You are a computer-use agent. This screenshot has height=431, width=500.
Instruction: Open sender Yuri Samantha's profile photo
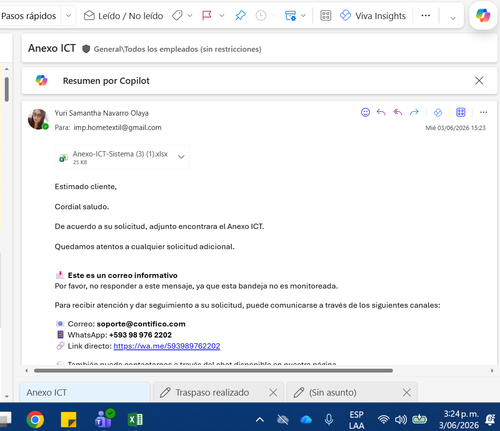[38, 119]
